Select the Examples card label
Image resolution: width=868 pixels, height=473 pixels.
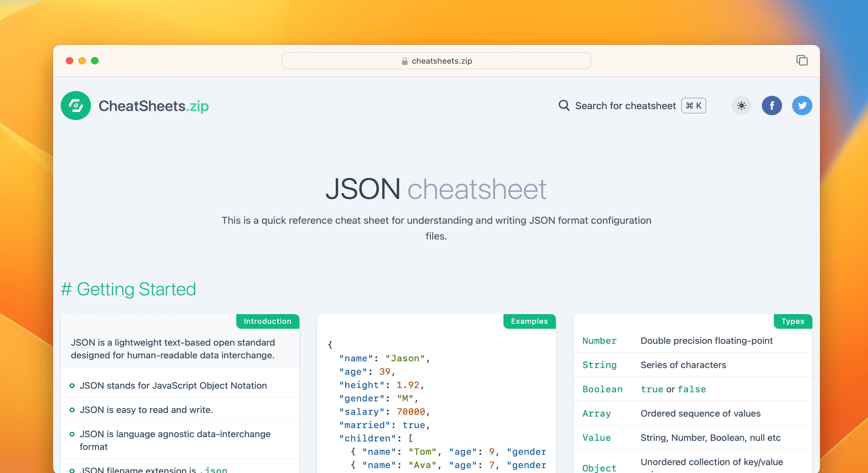529,321
